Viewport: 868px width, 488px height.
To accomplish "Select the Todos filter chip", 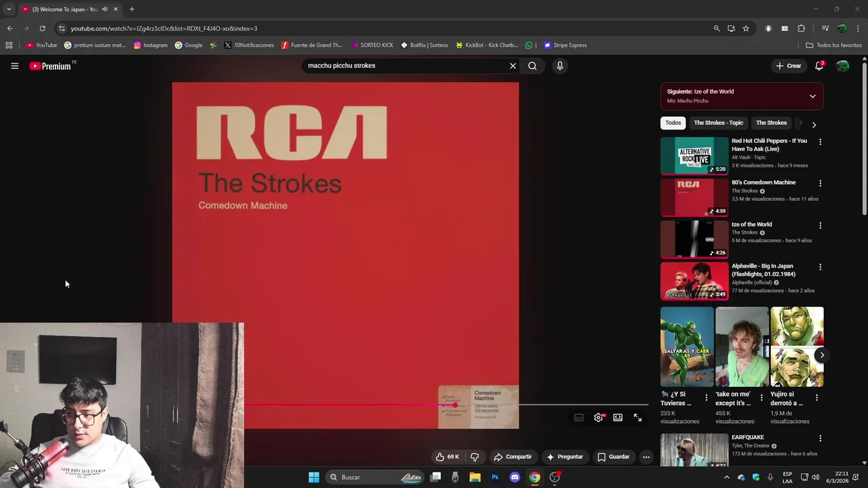I will (673, 123).
